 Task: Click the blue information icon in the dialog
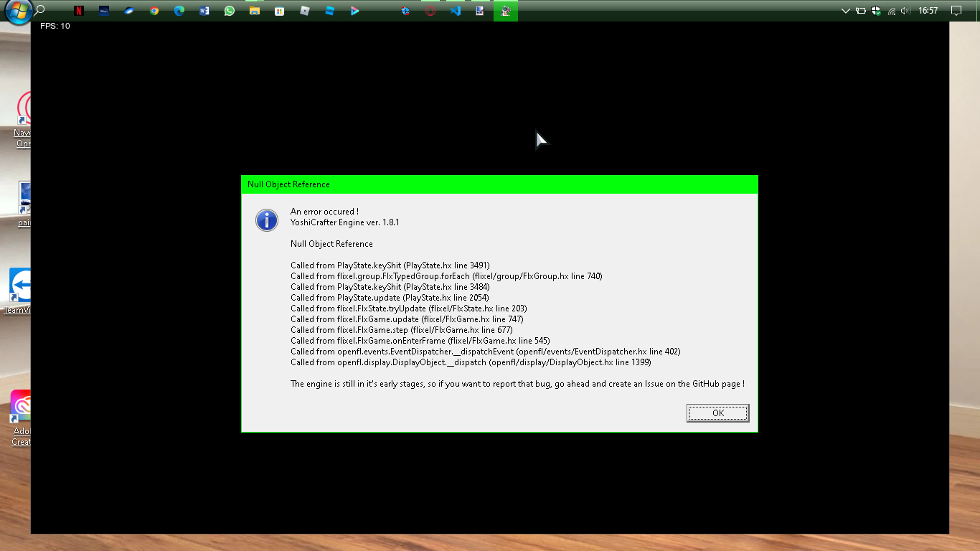(x=267, y=220)
